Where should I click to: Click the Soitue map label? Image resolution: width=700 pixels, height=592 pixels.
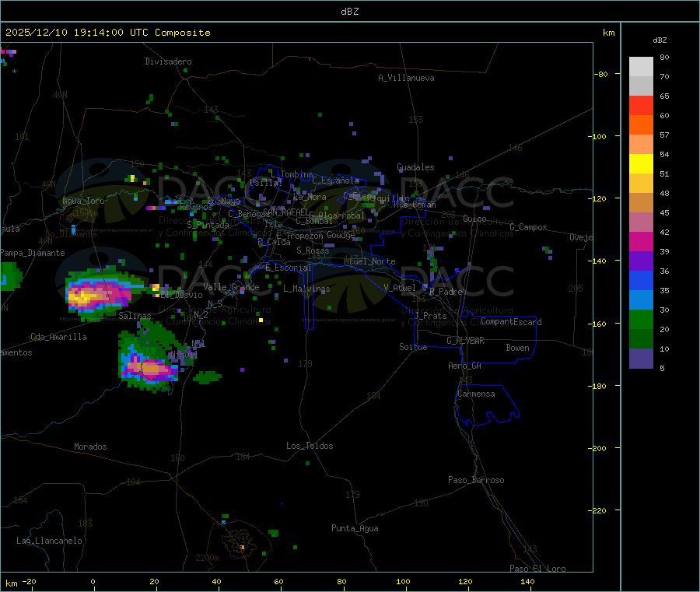(x=413, y=347)
